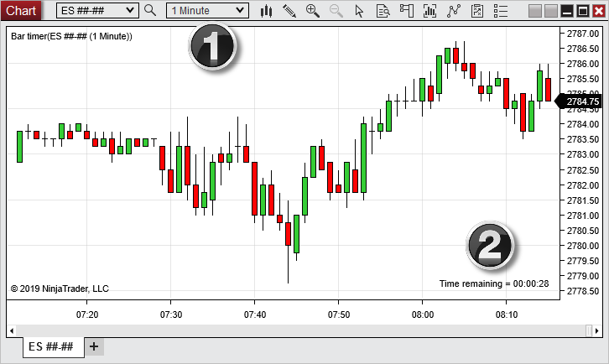This screenshot has width=609, height=364.
Task: Select the drawing tools pencil icon
Action: (289, 11)
